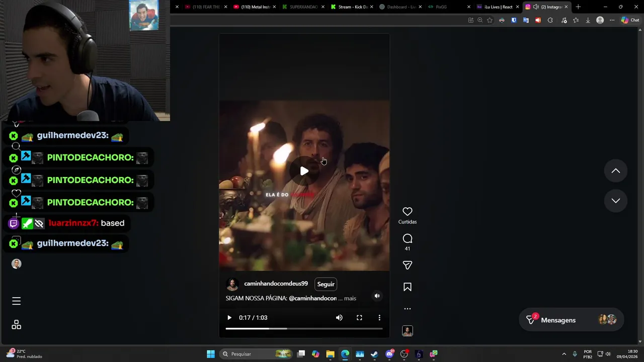The height and width of the screenshot is (362, 644).
Task: Open the 22°C weather widget
Action: [x=24, y=354]
